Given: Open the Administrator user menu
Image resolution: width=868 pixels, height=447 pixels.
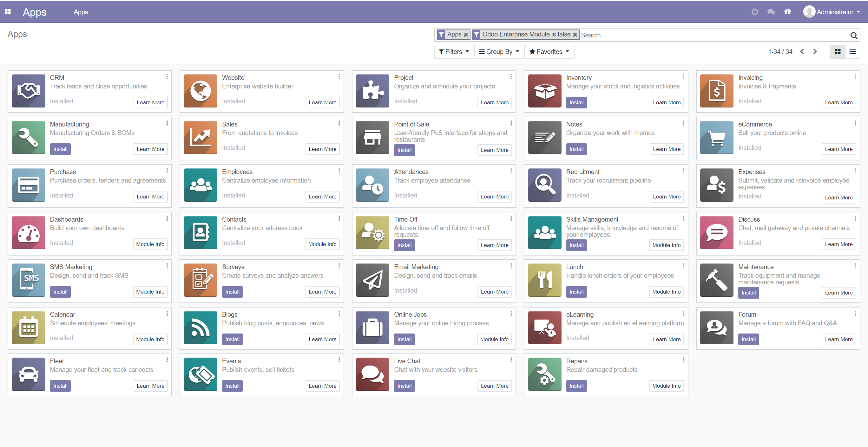Looking at the screenshot, I should pos(831,12).
